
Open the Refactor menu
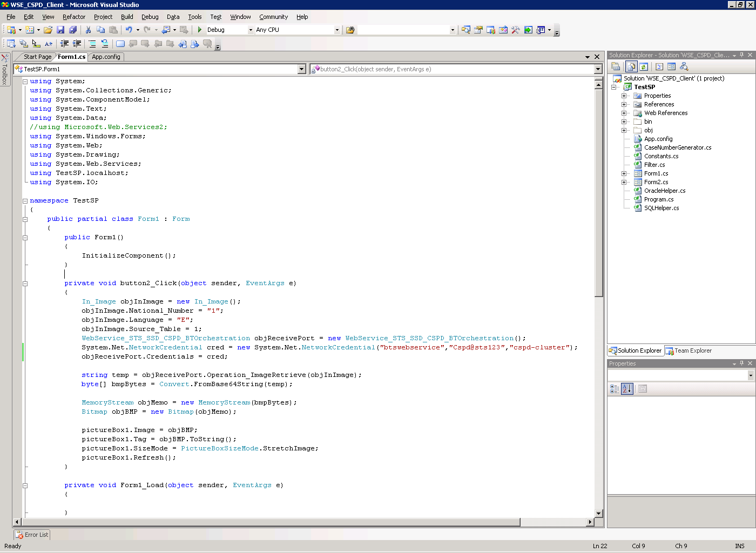74,17
